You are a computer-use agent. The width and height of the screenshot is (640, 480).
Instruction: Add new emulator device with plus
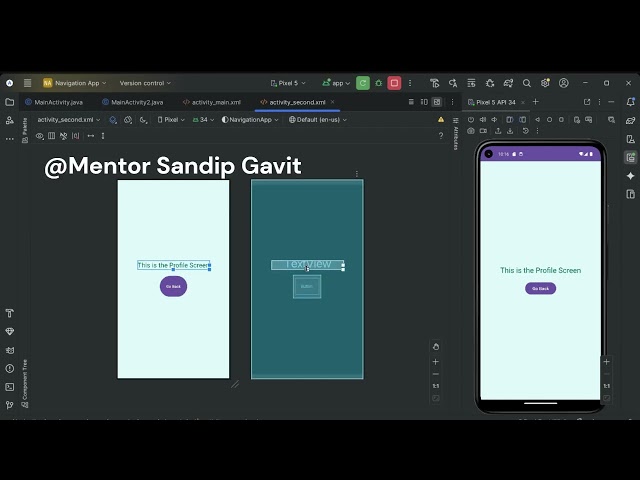tap(536, 102)
